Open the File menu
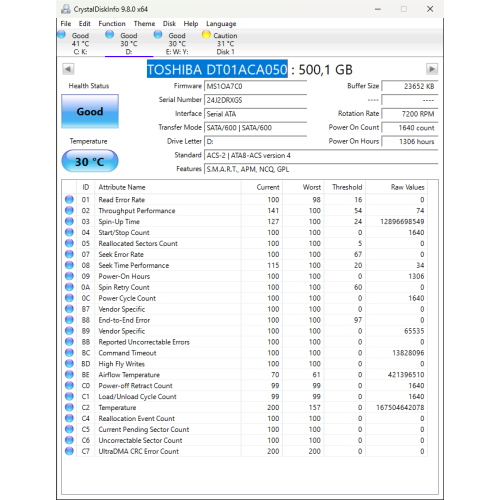The width and height of the screenshot is (500, 500). point(66,24)
